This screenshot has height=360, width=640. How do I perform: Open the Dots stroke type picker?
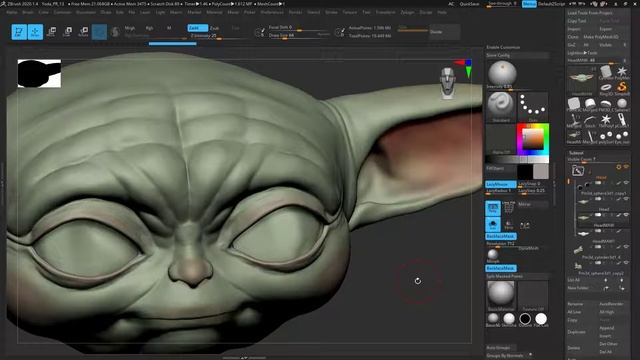(x=533, y=106)
